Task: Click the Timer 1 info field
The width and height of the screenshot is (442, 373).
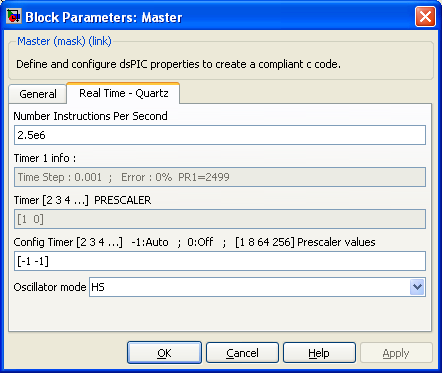Action: tap(220, 177)
